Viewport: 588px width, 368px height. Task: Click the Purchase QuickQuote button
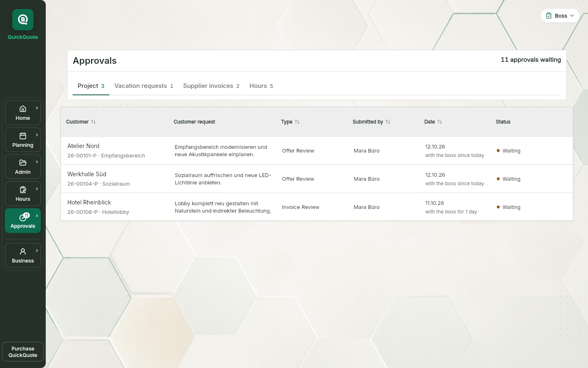click(x=23, y=352)
